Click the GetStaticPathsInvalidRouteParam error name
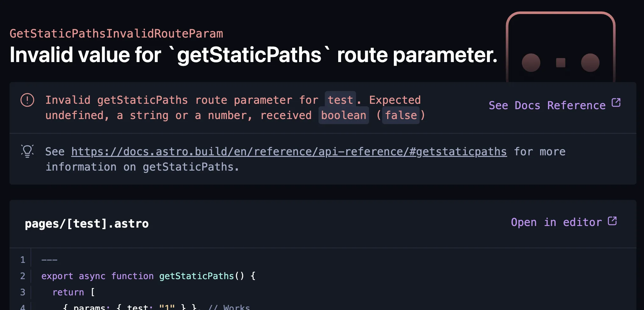Screen dimensions: 644x310 (x=116, y=34)
